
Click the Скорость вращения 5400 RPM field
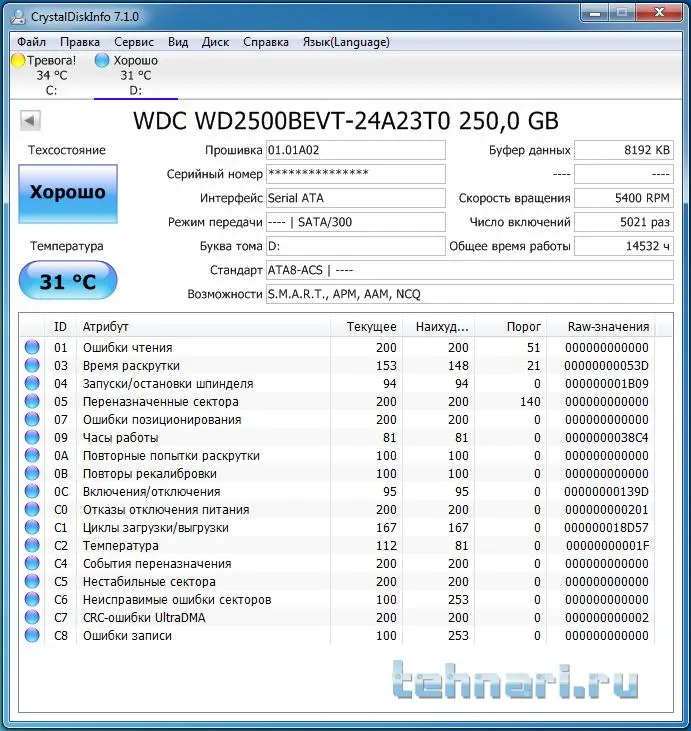tap(624, 198)
